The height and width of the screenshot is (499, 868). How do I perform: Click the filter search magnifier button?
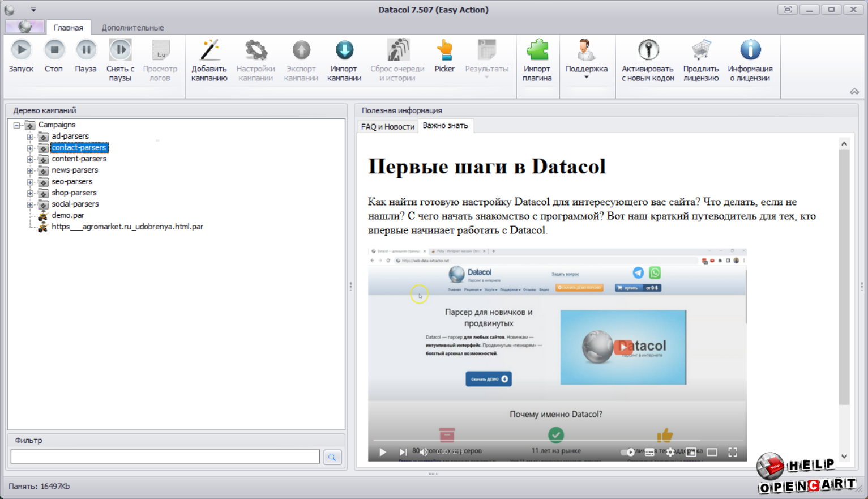(332, 457)
